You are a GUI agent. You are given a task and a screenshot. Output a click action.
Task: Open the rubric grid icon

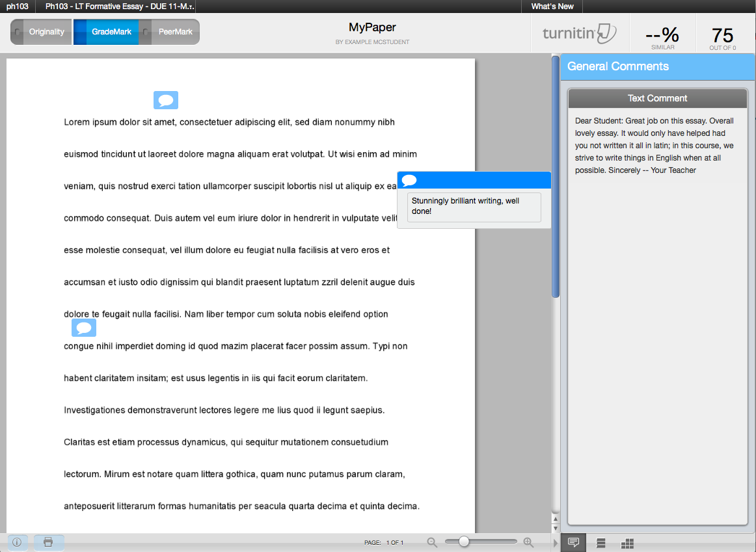pyautogui.click(x=627, y=543)
